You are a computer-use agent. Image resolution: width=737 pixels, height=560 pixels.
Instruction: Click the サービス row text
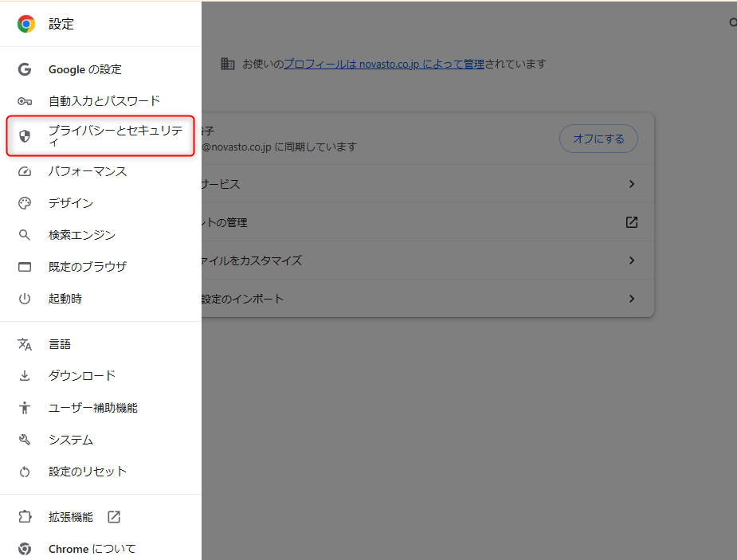coord(221,184)
